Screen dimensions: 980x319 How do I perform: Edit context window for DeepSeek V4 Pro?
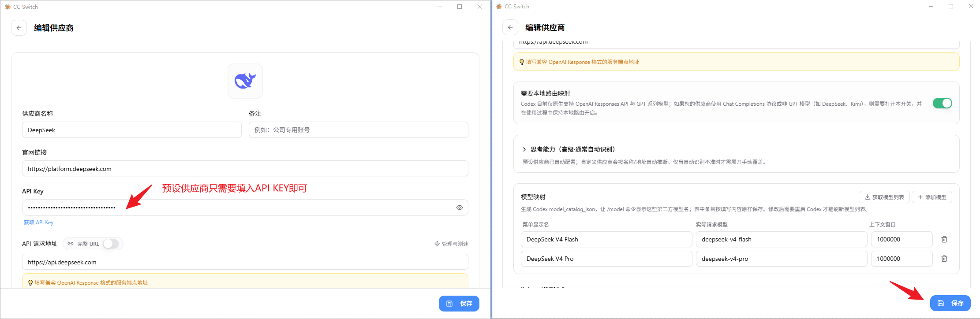(902, 259)
